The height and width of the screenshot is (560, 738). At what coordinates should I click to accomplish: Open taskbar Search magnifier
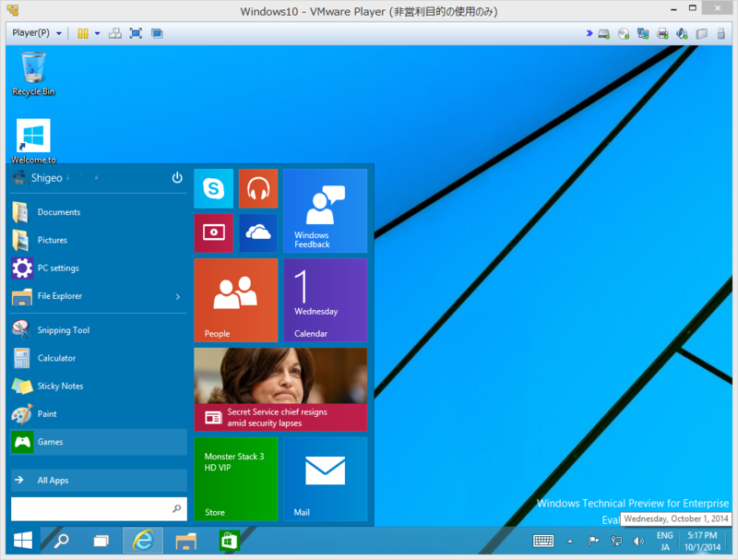61,541
